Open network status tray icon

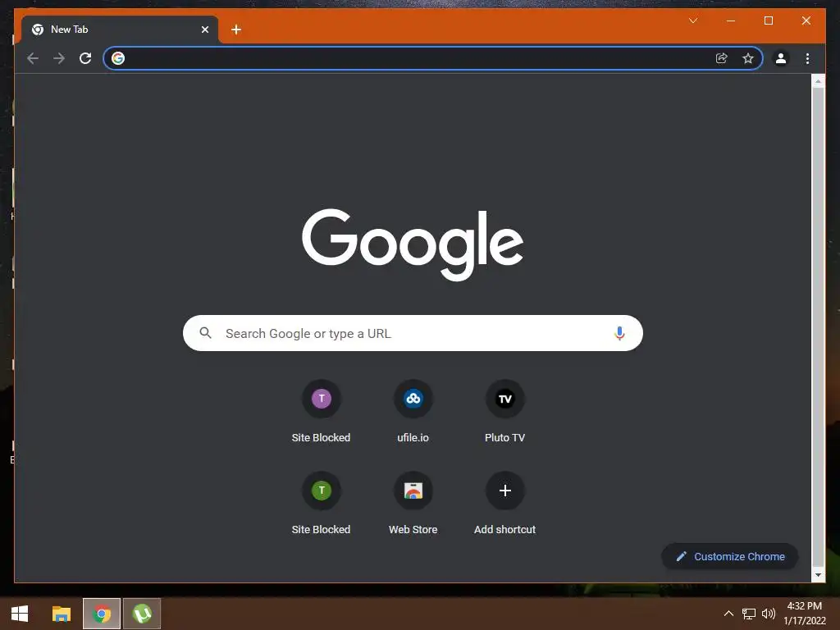point(748,614)
